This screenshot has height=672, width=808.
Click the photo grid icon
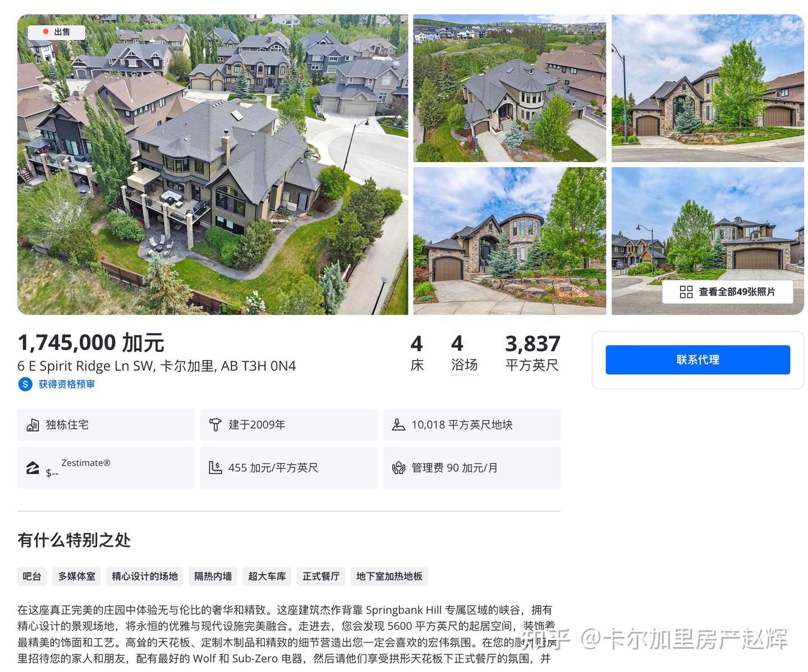pos(686,292)
